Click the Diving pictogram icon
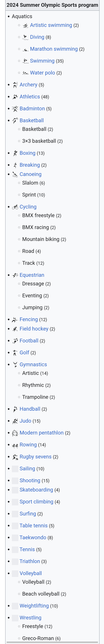Image resolution: width=104 pixels, height=644 pixels. [25, 37]
